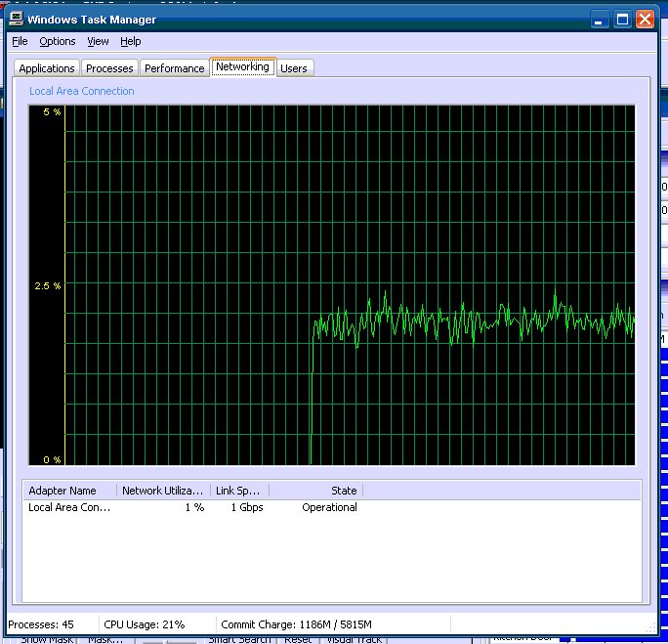The height and width of the screenshot is (644, 668).
Task: Click the Task Manager title bar icon
Action: point(17,19)
